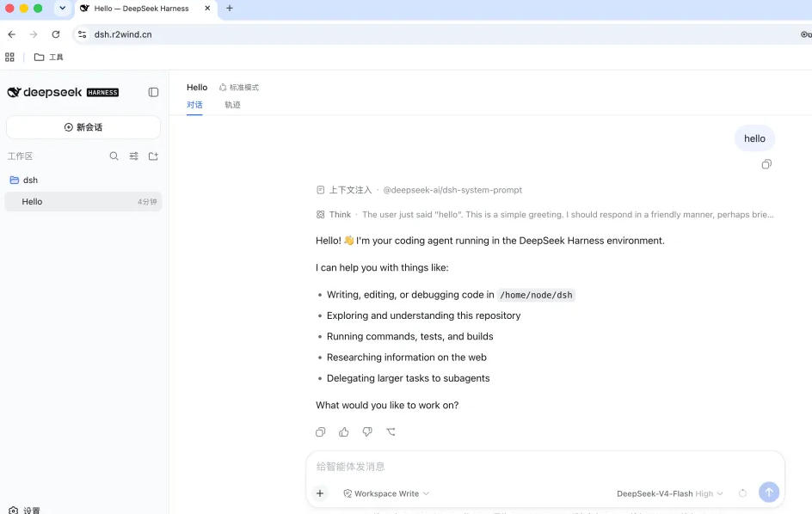This screenshot has width=812, height=514.
Task: Open the Hello conversation in sidebar
Action: 83,202
